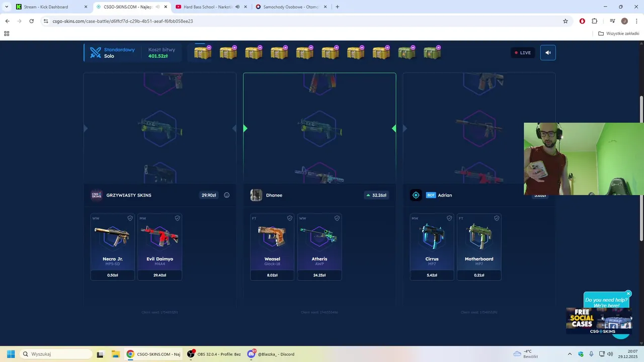644x362 pixels.
Task: Click the 5.42zł price on Cirrus
Action: [432, 276]
